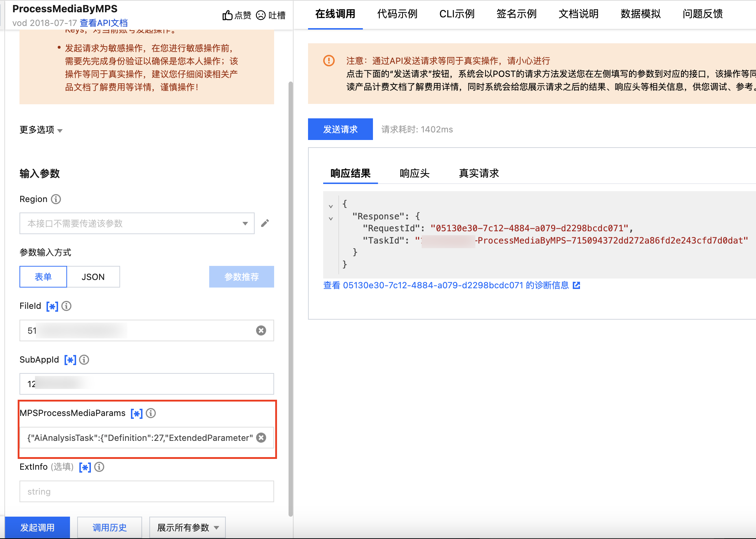Open the 查看API文档 link
This screenshot has width=756, height=539.
pyautogui.click(x=104, y=23)
